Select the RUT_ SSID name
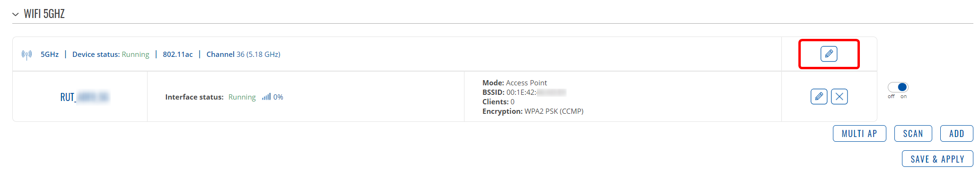Screen dimensions: 980x174 (x=85, y=97)
